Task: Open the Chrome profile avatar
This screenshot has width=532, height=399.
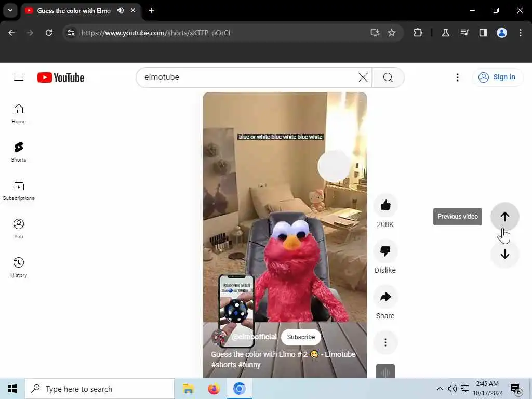Action: click(502, 33)
